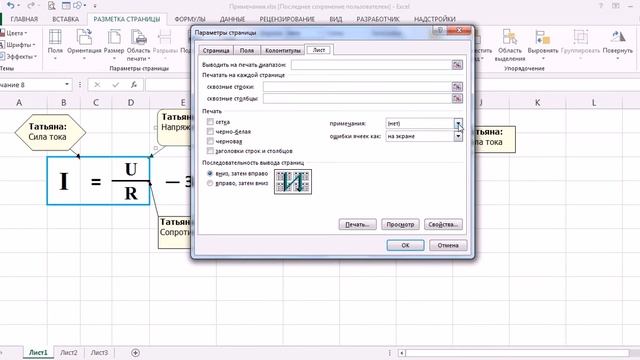Open the Размер page size icon
Viewport: 640px width, 360px height.
click(x=114, y=37)
